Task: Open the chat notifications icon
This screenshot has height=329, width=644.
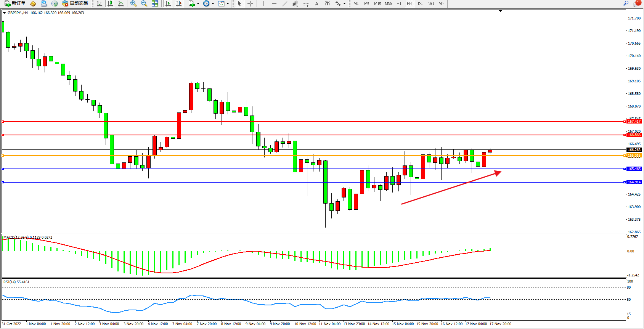Action: (x=636, y=3)
